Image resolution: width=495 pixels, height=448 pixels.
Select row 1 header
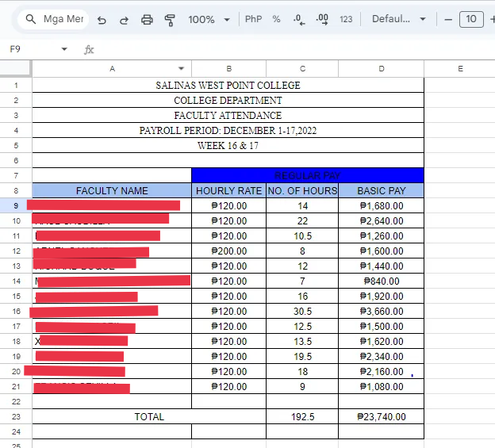coord(16,85)
